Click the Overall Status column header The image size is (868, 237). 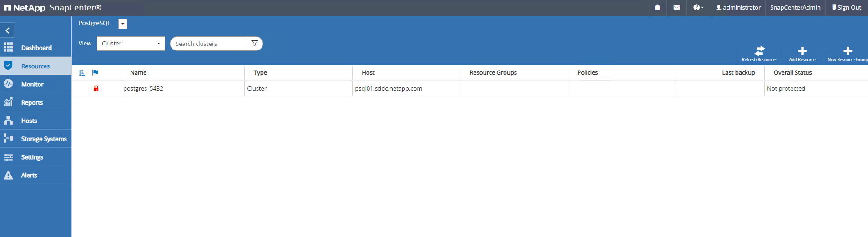click(792, 73)
